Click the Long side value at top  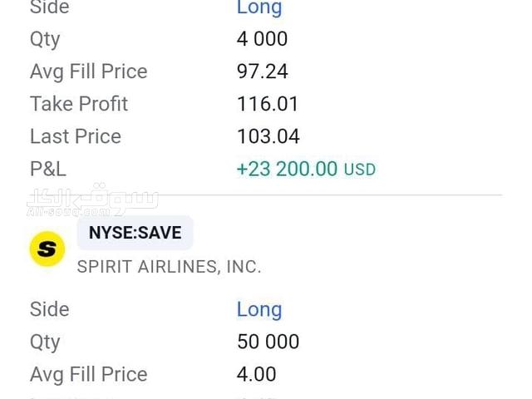click(x=259, y=8)
